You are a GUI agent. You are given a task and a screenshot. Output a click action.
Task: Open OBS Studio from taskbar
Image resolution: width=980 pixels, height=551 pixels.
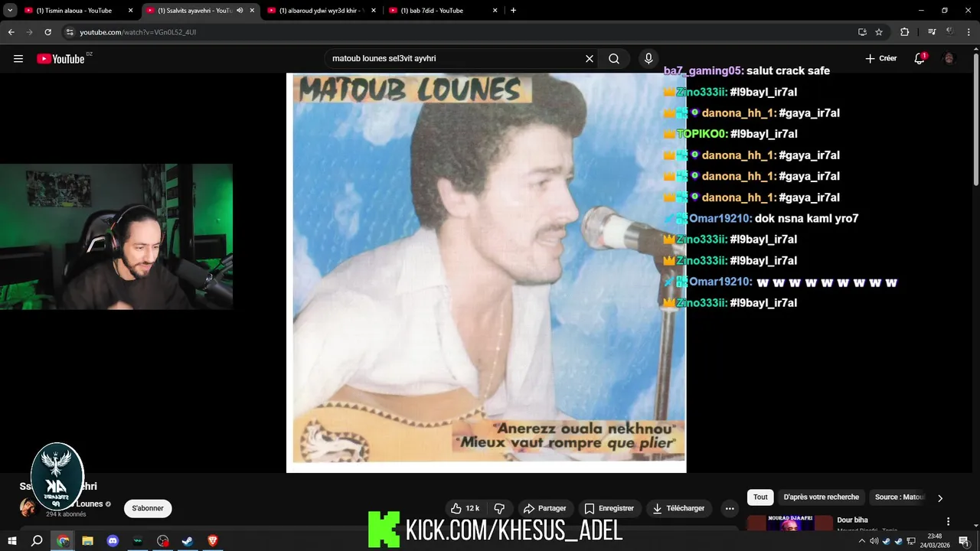pyautogui.click(x=162, y=540)
